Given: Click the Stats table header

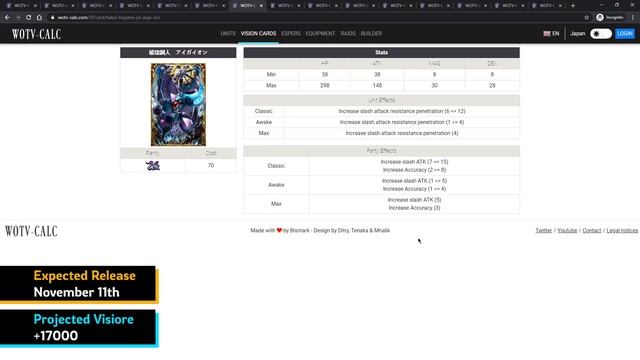Looking at the screenshot, I should coord(382,52).
